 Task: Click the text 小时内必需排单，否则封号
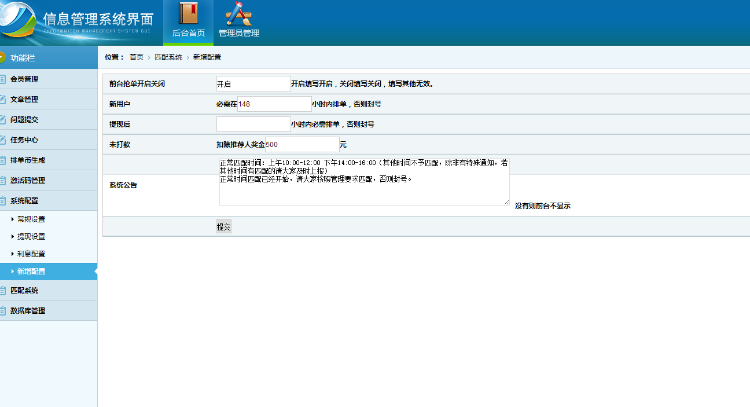tap(332, 124)
